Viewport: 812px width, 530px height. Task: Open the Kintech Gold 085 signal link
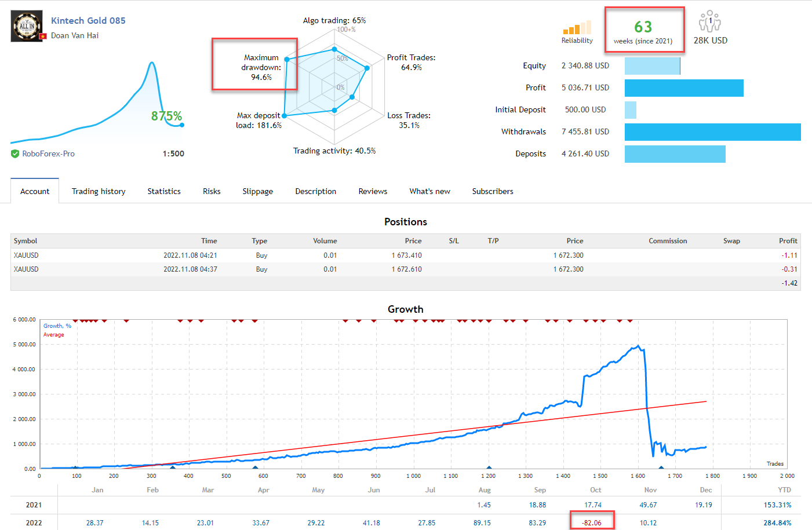click(x=88, y=20)
